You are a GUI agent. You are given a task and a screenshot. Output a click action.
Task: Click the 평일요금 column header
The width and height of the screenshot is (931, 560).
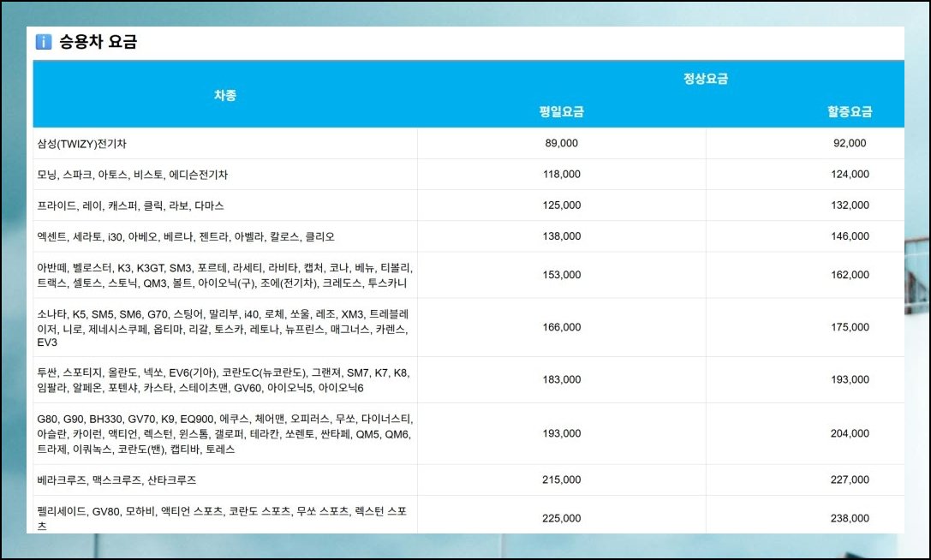[x=561, y=111]
